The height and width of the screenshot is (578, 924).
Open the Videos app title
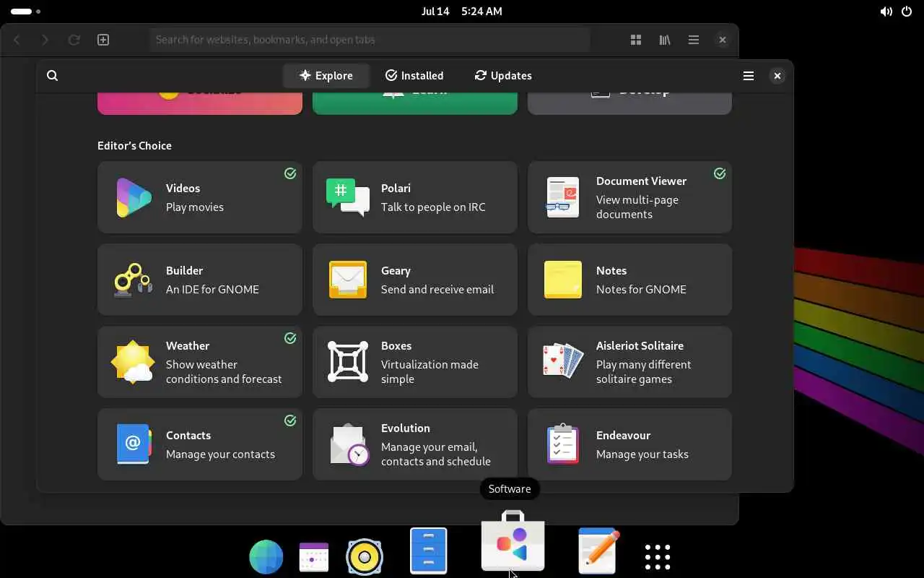click(183, 188)
